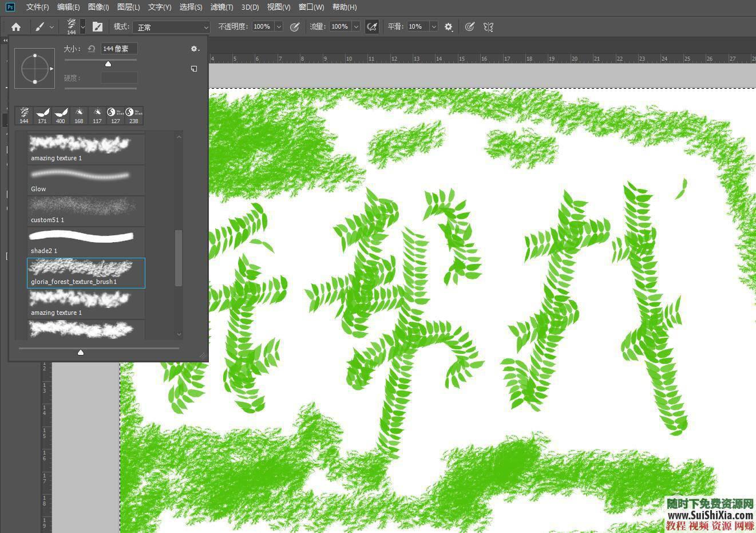Click the brush 大小 size slider handle
This screenshot has width=756, height=533.
(x=108, y=64)
